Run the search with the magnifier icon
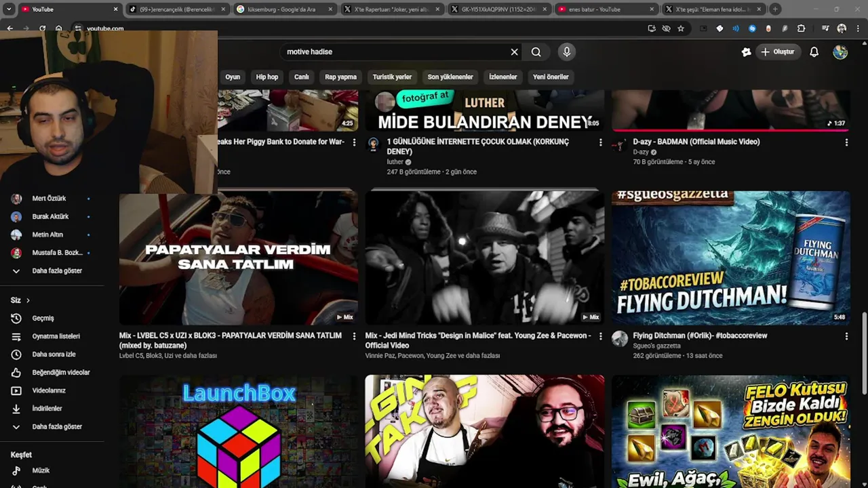This screenshot has width=868, height=488. [x=536, y=52]
